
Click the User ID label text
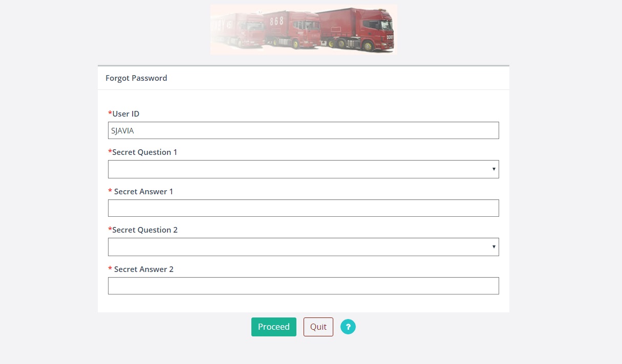tap(126, 113)
